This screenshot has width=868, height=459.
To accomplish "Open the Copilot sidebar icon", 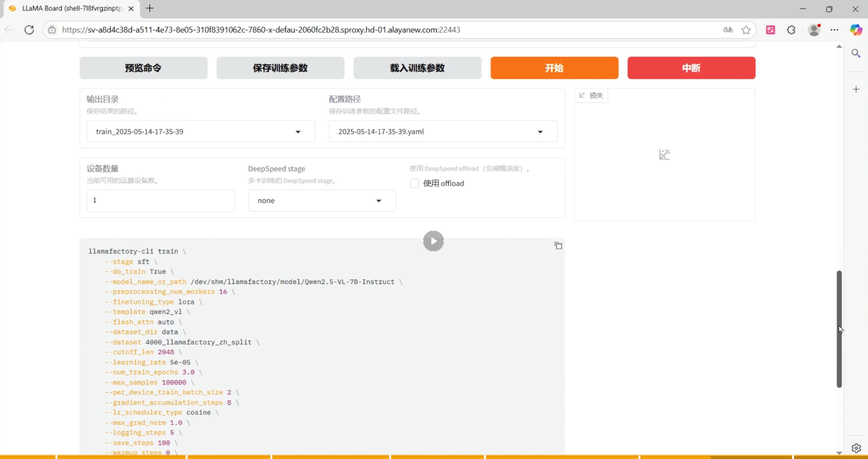I will tap(856, 30).
